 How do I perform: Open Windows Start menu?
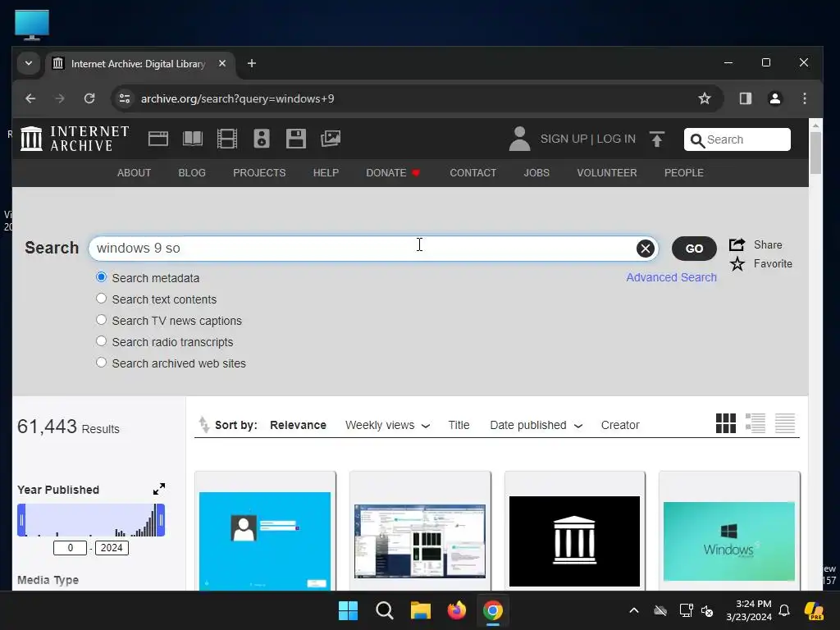pyautogui.click(x=348, y=610)
